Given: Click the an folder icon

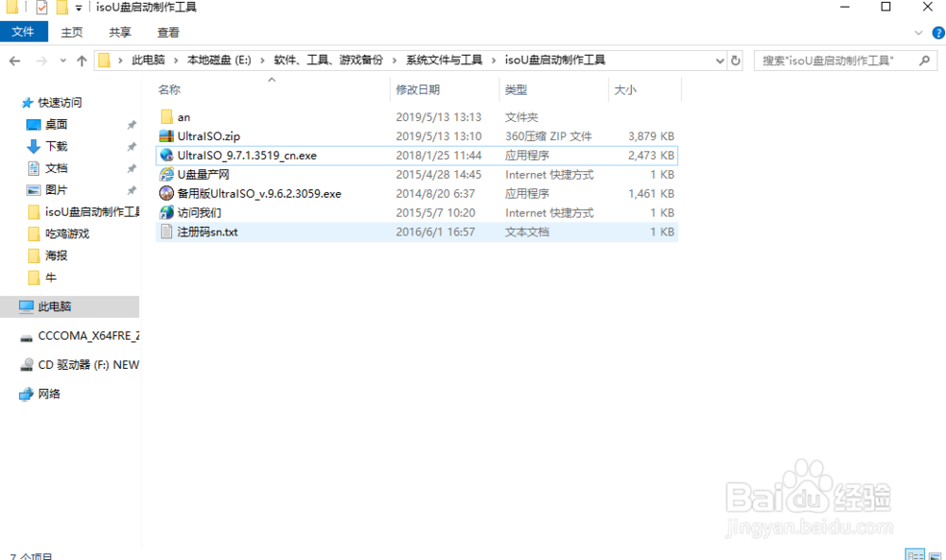Looking at the screenshot, I should tap(166, 117).
